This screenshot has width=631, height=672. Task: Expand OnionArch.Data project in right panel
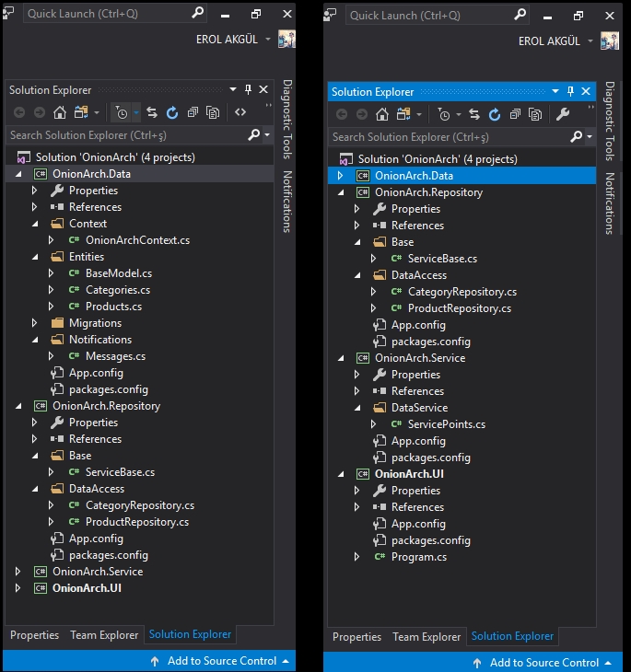[x=340, y=176]
